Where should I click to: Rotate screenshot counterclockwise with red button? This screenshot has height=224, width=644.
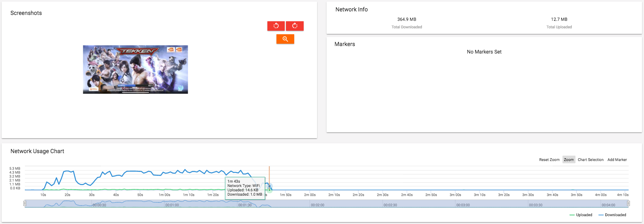click(x=276, y=26)
